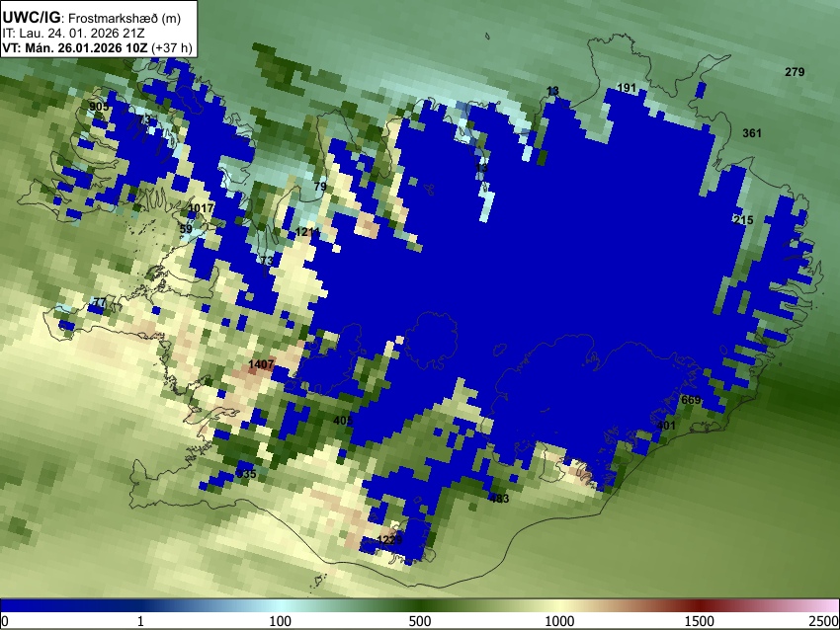
Task: Select the 279 value label
Action: pos(795,72)
